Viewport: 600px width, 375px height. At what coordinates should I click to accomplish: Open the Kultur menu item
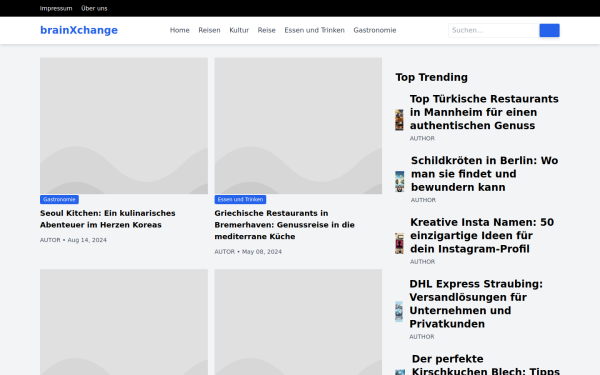tap(239, 30)
